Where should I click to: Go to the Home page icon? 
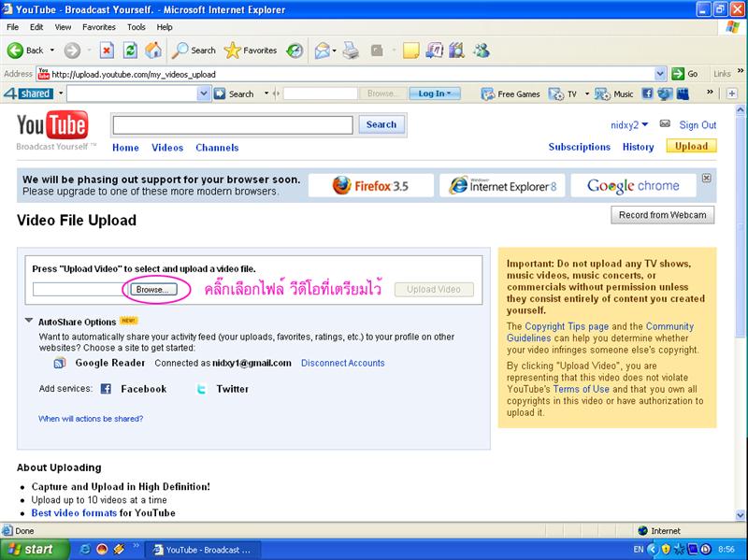pos(152,50)
